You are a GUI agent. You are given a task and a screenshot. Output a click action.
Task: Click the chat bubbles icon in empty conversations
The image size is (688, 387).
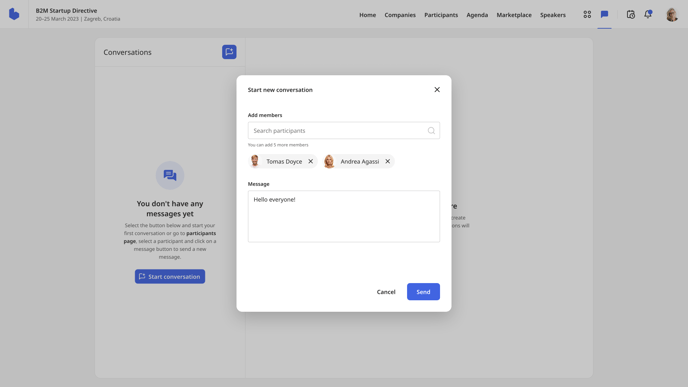pos(170,176)
